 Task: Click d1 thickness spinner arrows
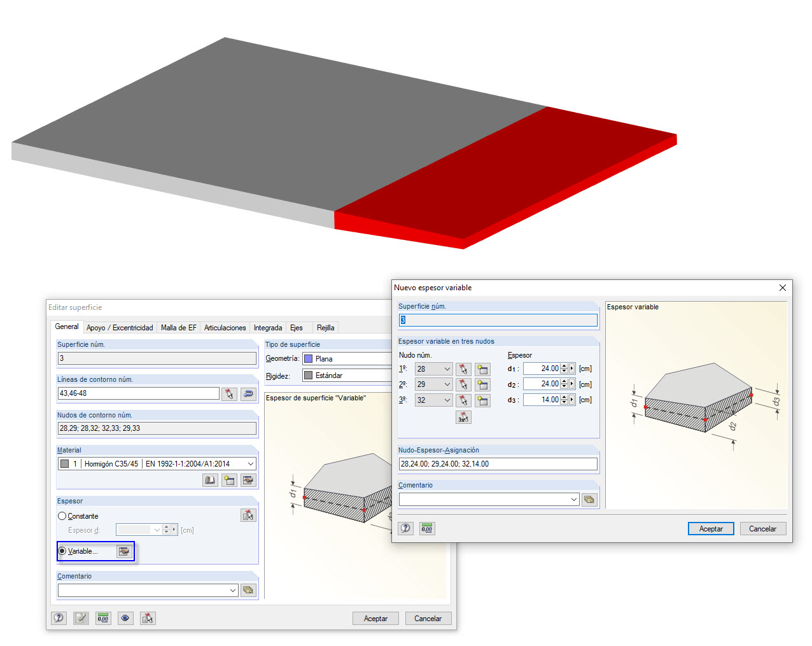[564, 369]
